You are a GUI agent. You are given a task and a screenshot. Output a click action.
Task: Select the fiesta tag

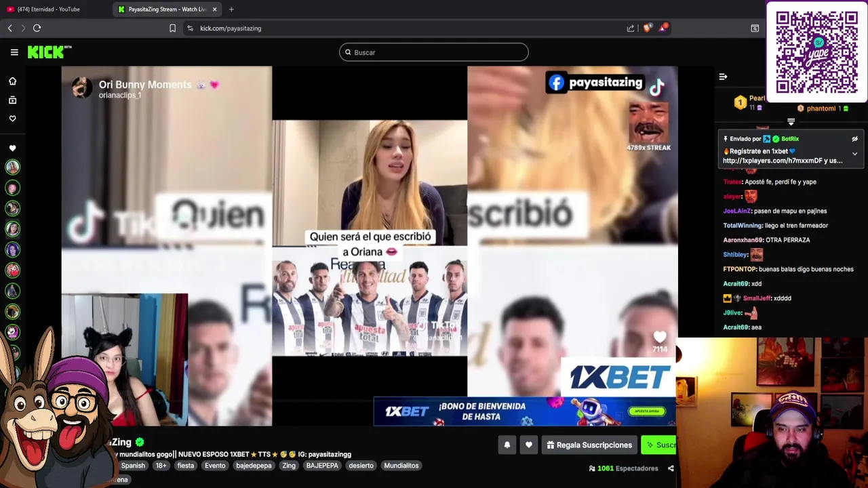[x=186, y=466]
